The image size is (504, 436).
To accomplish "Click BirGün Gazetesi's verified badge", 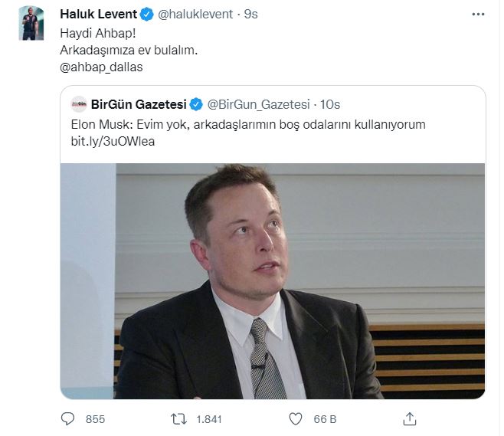I will 196,104.
